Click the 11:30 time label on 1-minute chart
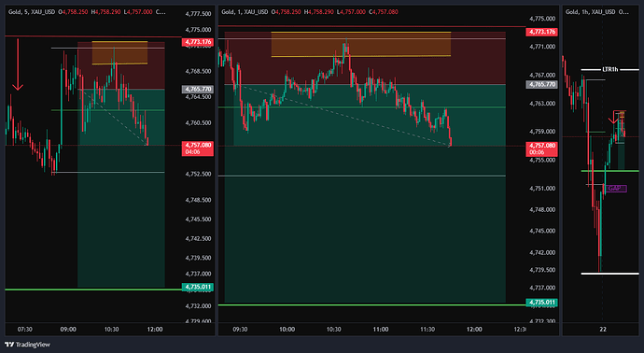 [427, 329]
